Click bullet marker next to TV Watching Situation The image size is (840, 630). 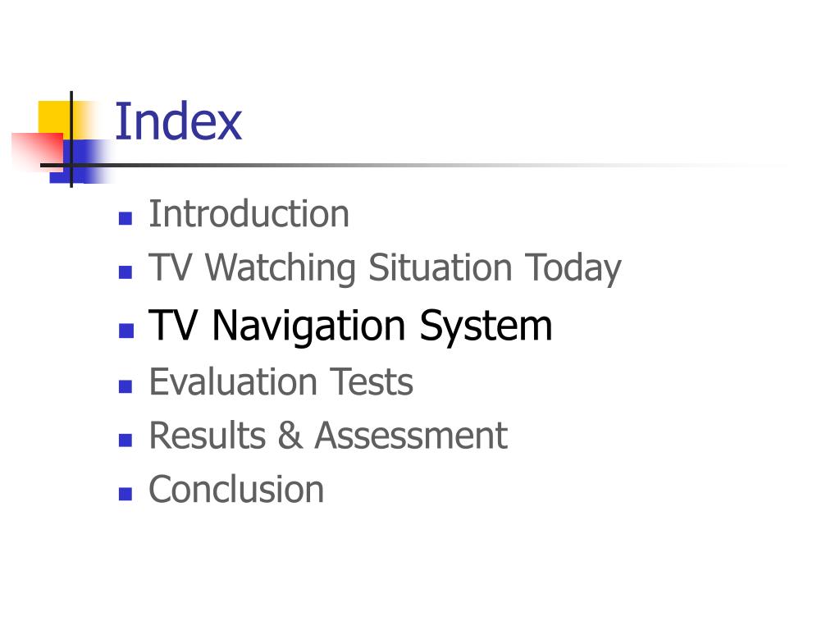(x=126, y=272)
